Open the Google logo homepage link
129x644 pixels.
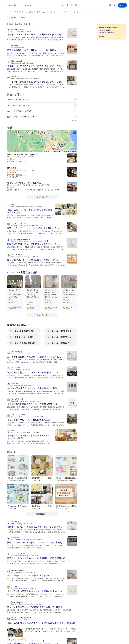pos(12,5)
